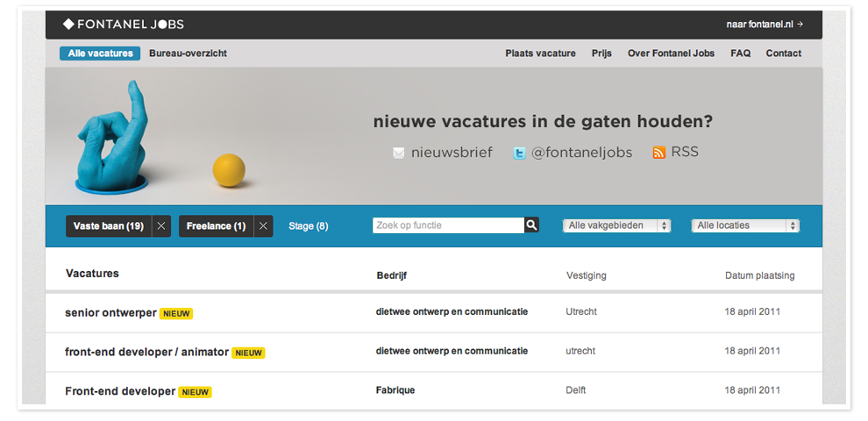868x421 pixels.
Task: Open the Contact page
Action: point(783,54)
